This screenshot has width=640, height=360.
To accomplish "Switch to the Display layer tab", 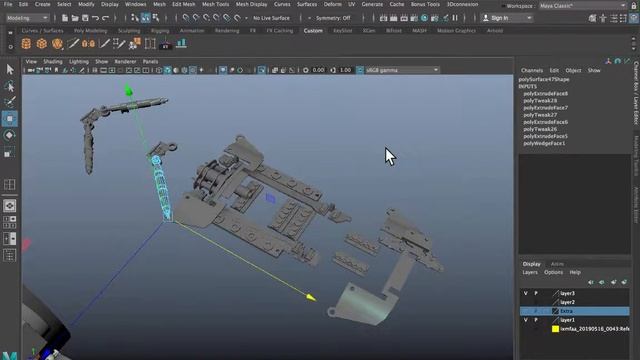I will (x=531, y=264).
